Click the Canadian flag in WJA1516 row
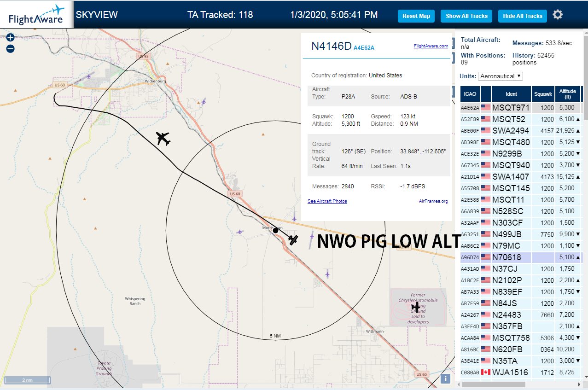 486,372
